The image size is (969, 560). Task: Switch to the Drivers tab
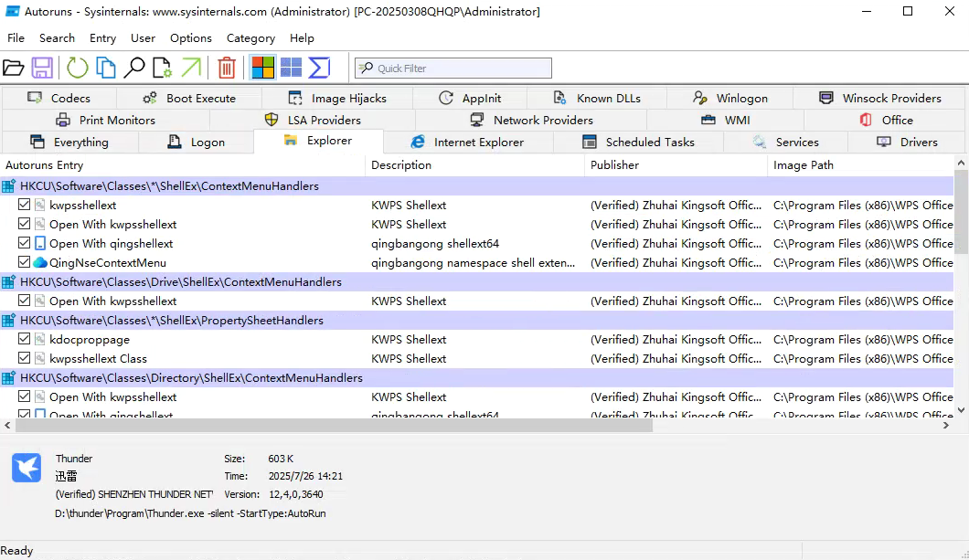pos(907,142)
